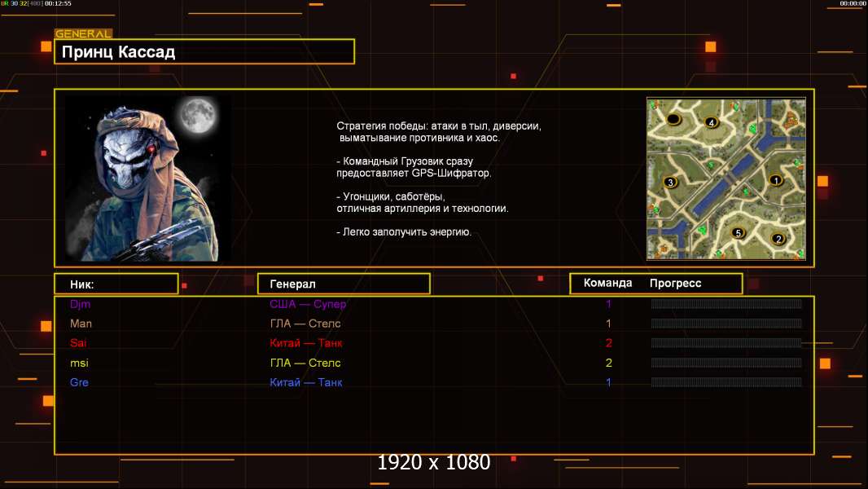Viewport: 868px width, 489px height.
Task: Click Man's loading progress bar
Action: coord(726,324)
